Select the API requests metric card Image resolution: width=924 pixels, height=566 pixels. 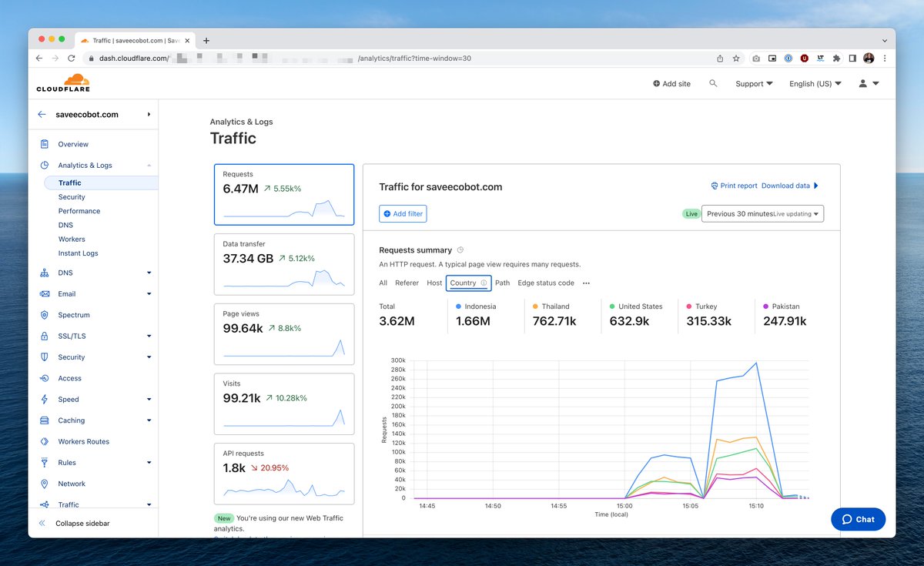pyautogui.click(x=284, y=474)
